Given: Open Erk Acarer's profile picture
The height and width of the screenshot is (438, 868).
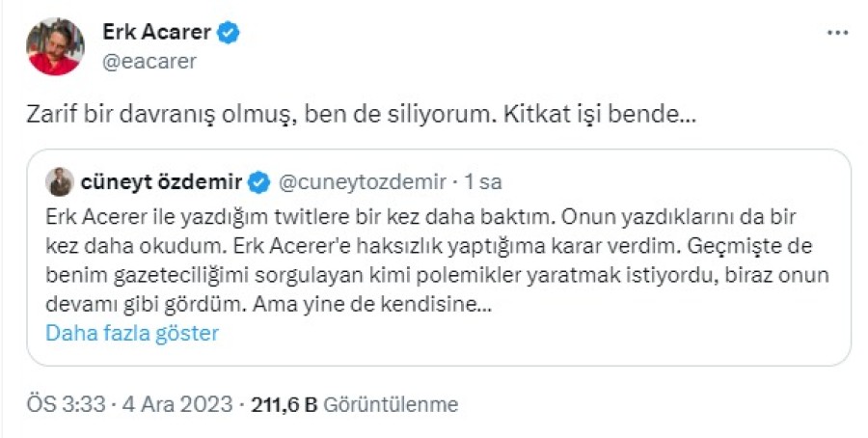Looking at the screenshot, I should click(55, 46).
